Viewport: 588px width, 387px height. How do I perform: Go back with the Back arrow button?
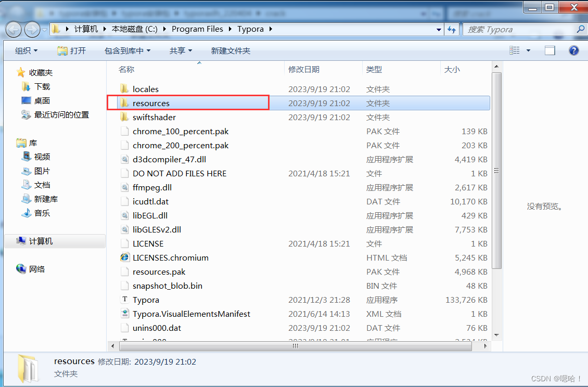14,29
